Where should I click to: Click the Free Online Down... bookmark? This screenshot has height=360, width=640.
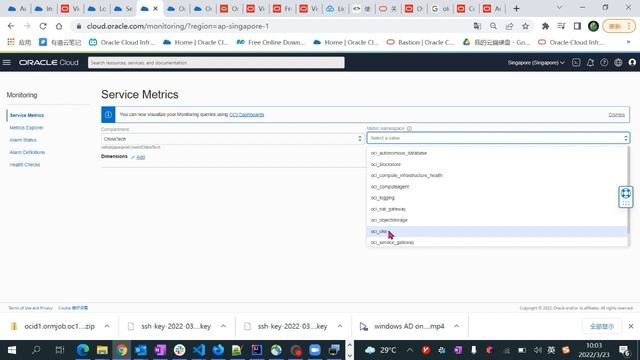[x=271, y=42]
